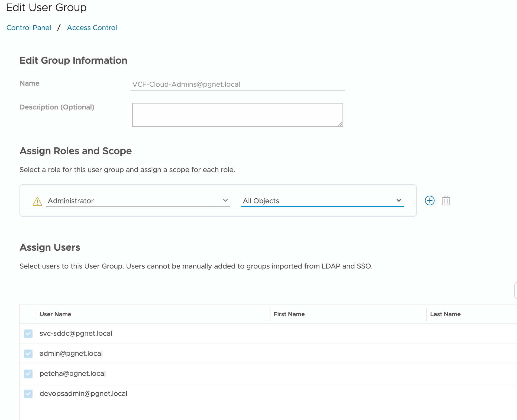
Task: Toggle checkbox for svc-sddc@pgnet.local
Action: pyautogui.click(x=28, y=334)
